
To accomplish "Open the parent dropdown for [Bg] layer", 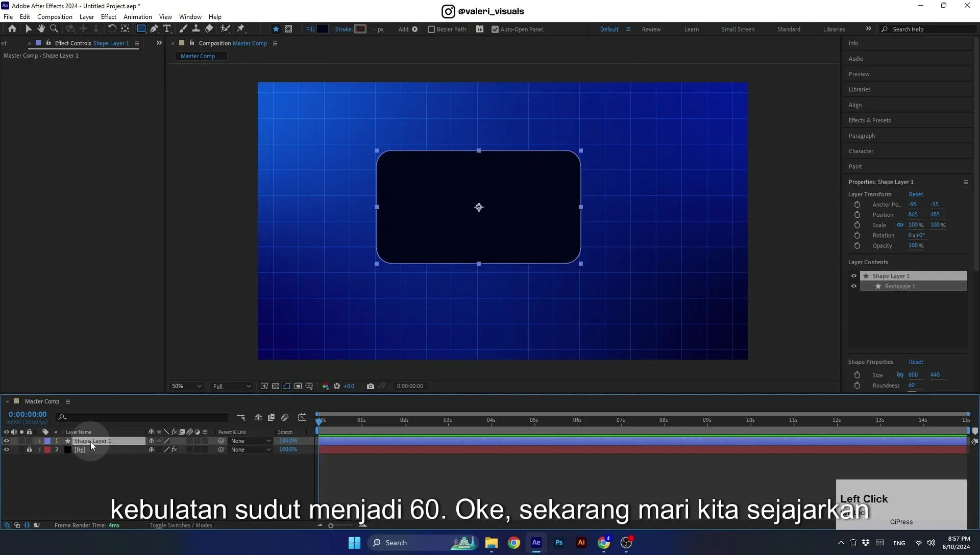I will 250,450.
